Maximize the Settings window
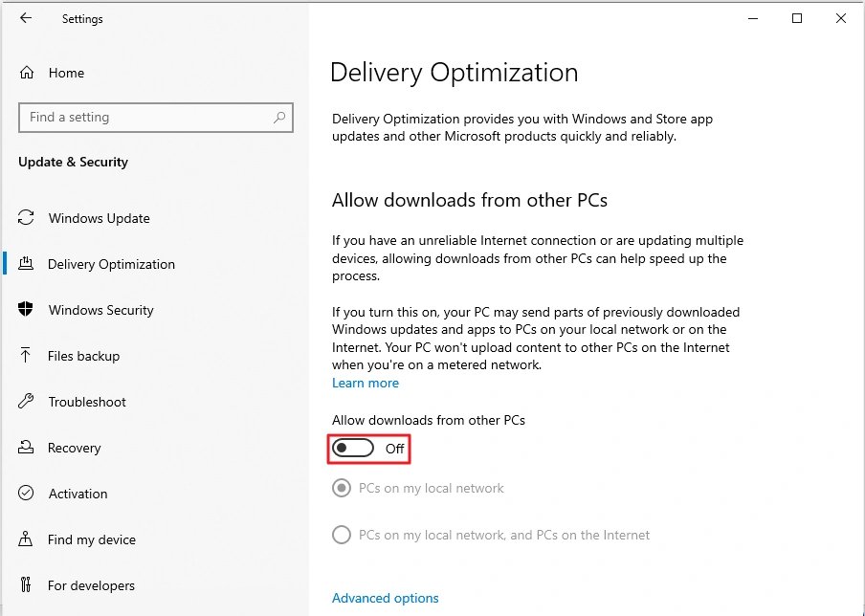Screen dimensions: 865x616 797,18
